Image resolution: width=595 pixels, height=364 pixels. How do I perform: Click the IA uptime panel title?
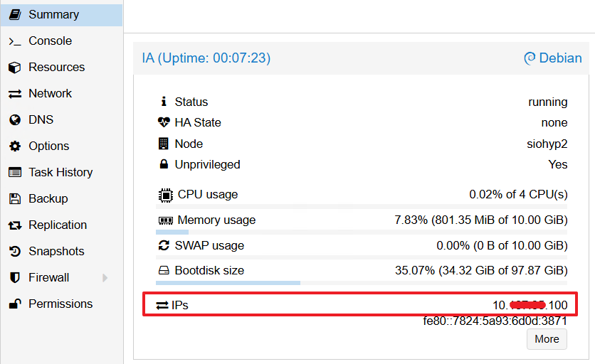tap(206, 58)
